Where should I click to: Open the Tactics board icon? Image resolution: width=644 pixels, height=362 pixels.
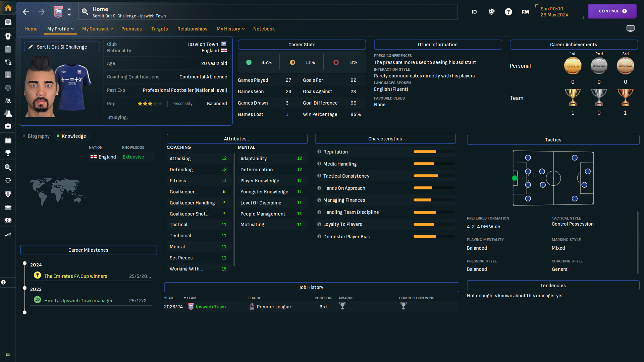(x=8, y=75)
